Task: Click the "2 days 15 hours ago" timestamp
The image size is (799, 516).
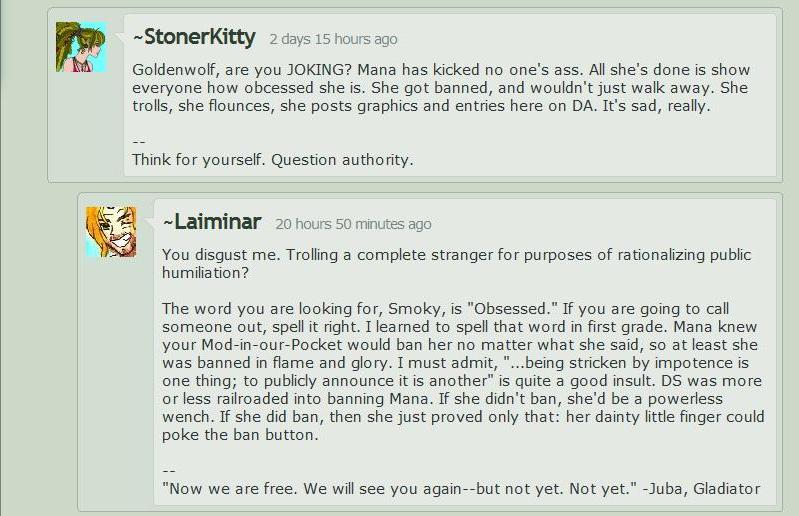Action: (333, 39)
